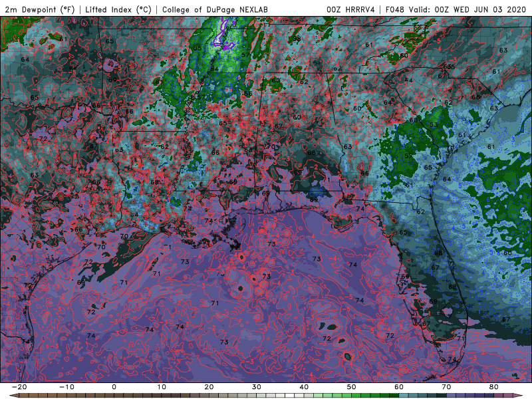The image size is (532, 399).
Task: Click the "00Z HRRRV4" model run label
Action: coord(350,9)
